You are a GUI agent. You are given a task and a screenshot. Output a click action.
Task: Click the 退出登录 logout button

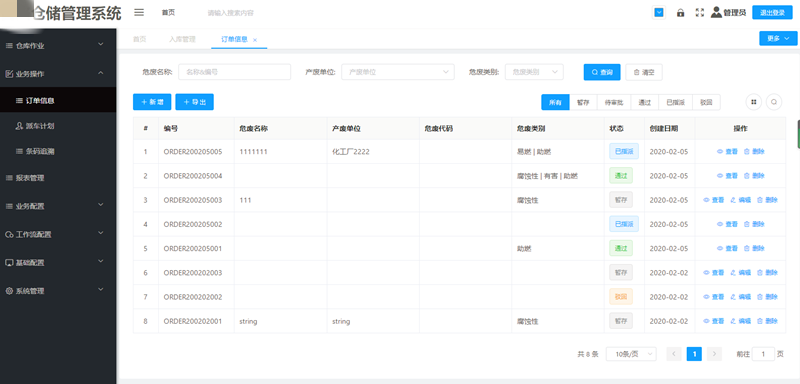[772, 13]
